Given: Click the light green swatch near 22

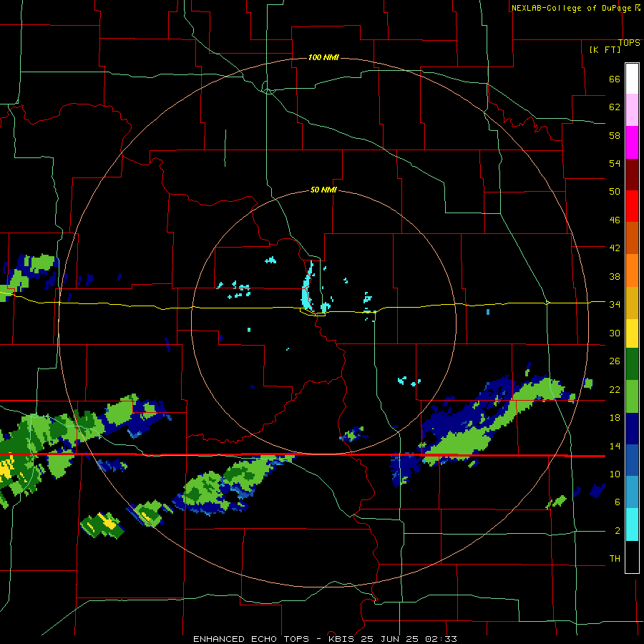Looking at the screenshot, I should (x=632, y=396).
